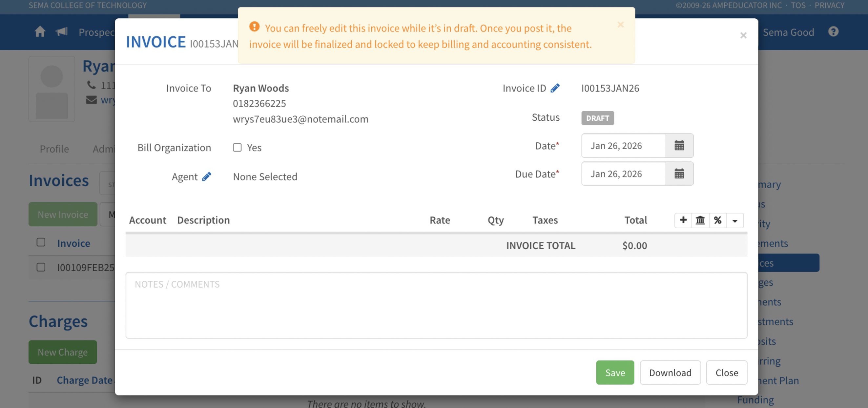Click the percent discount icon button

[x=717, y=220]
